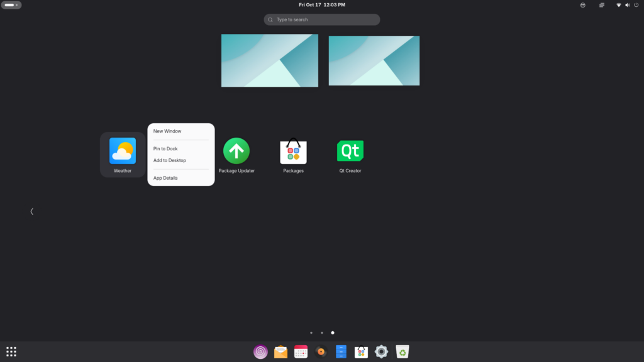
Task: Open the Trash in the dock
Action: (402, 352)
